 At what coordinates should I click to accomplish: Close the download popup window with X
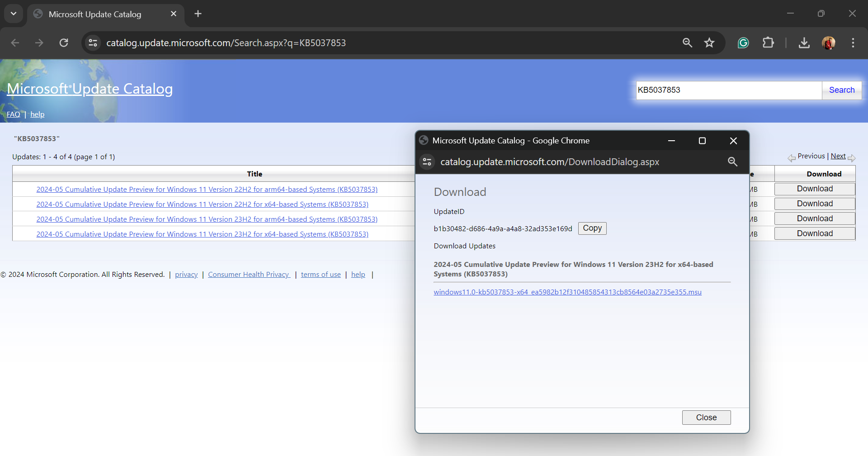point(733,141)
